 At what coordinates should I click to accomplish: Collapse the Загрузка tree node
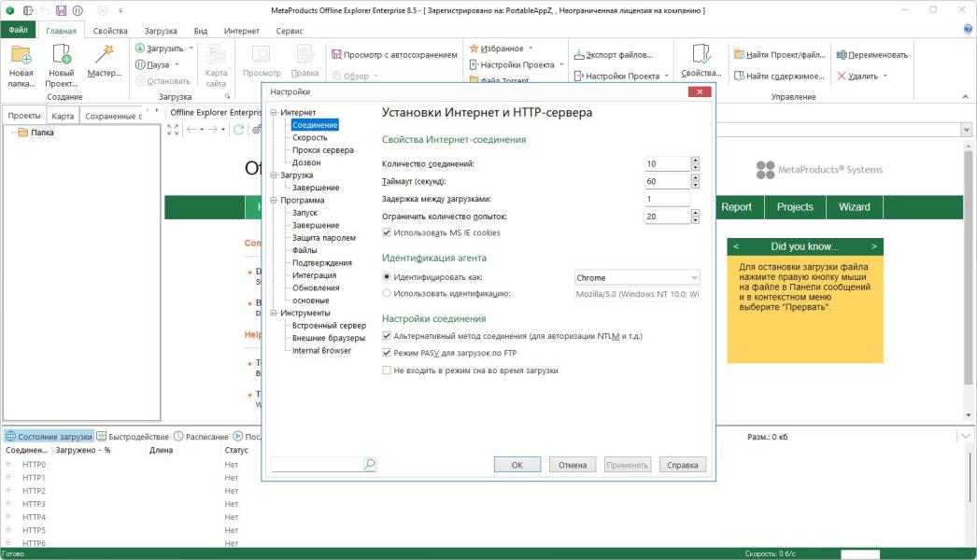pyautogui.click(x=274, y=175)
